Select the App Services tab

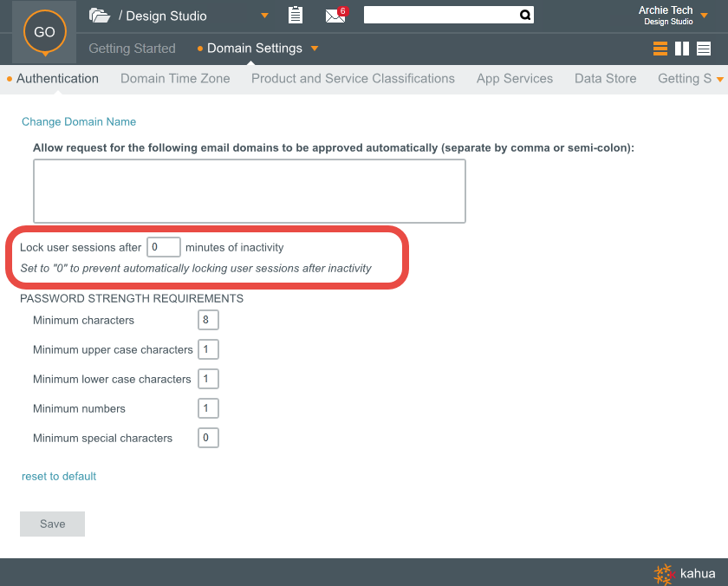coord(514,79)
